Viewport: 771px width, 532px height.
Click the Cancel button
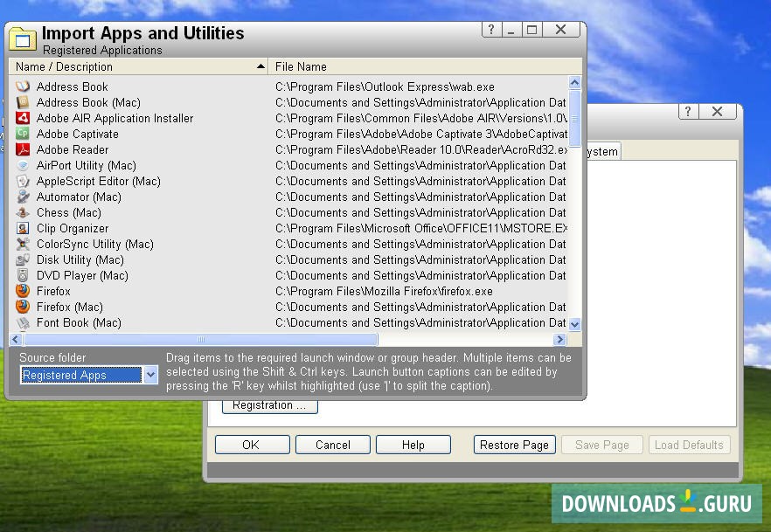point(332,445)
